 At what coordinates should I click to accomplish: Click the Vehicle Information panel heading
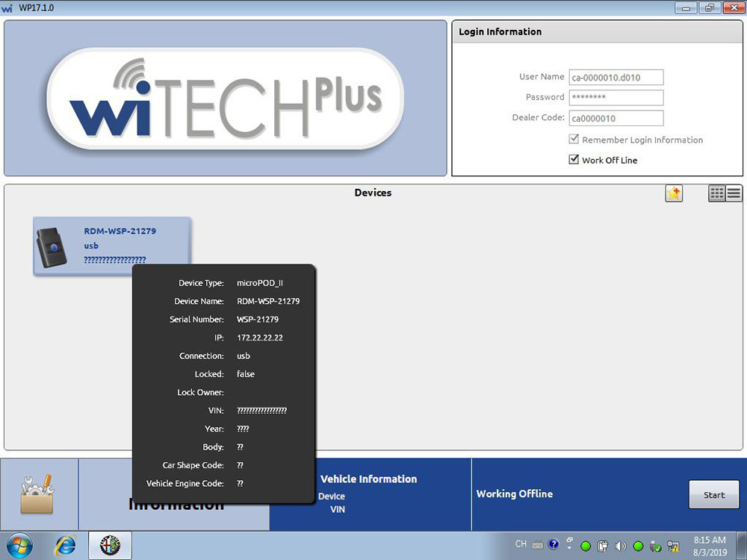(x=369, y=479)
